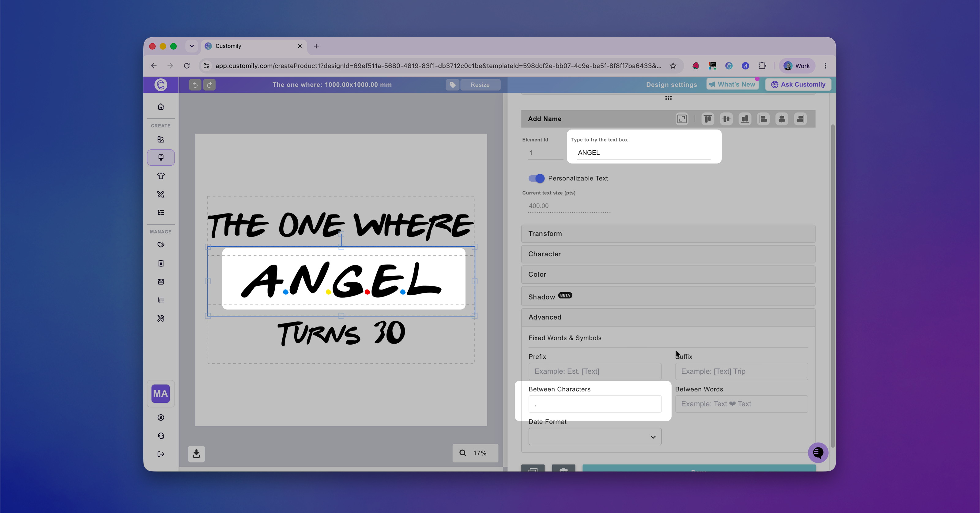Image resolution: width=980 pixels, height=513 pixels.
Task: Align element to vertical middle
Action: [x=726, y=119]
